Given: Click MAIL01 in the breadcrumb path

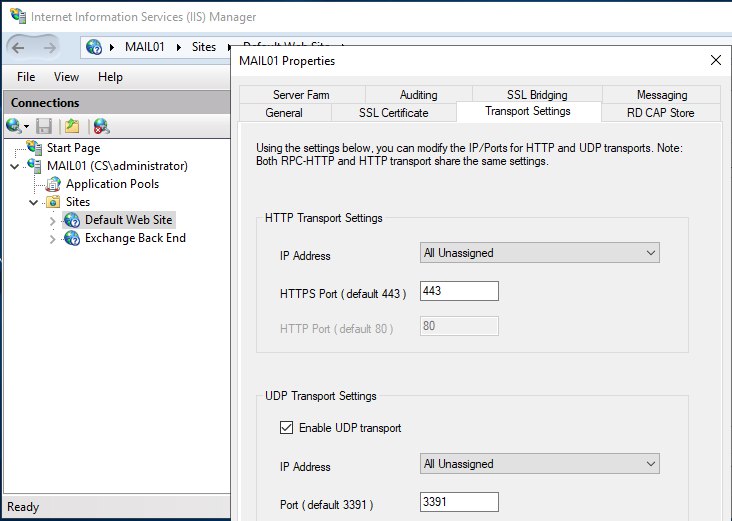Looking at the screenshot, I should tap(145, 47).
